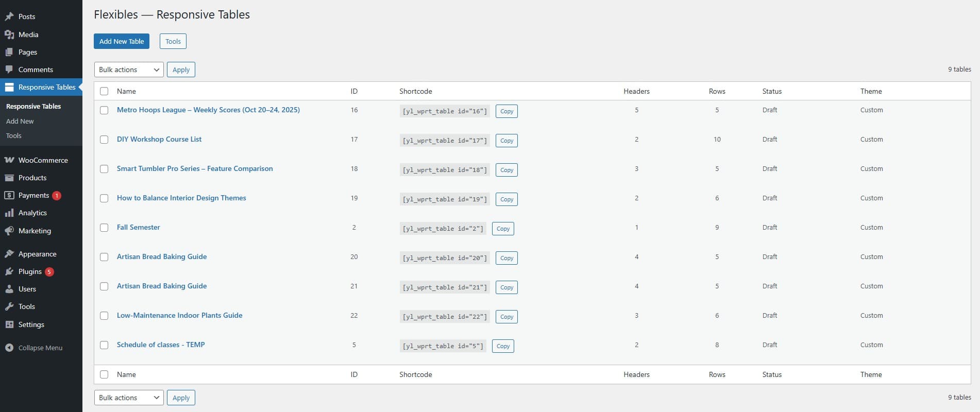The width and height of the screenshot is (980, 412).
Task: Open the top Bulk actions dropdown
Action: point(129,70)
